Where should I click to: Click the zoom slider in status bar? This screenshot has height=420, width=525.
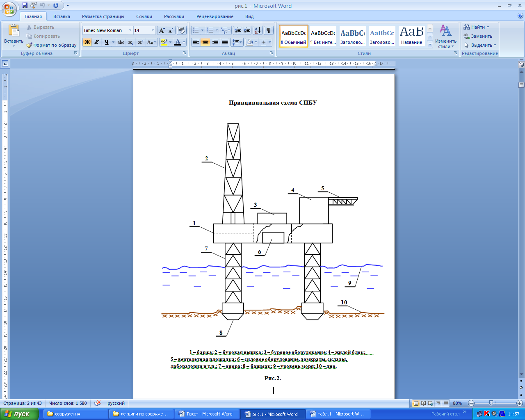tap(491, 403)
